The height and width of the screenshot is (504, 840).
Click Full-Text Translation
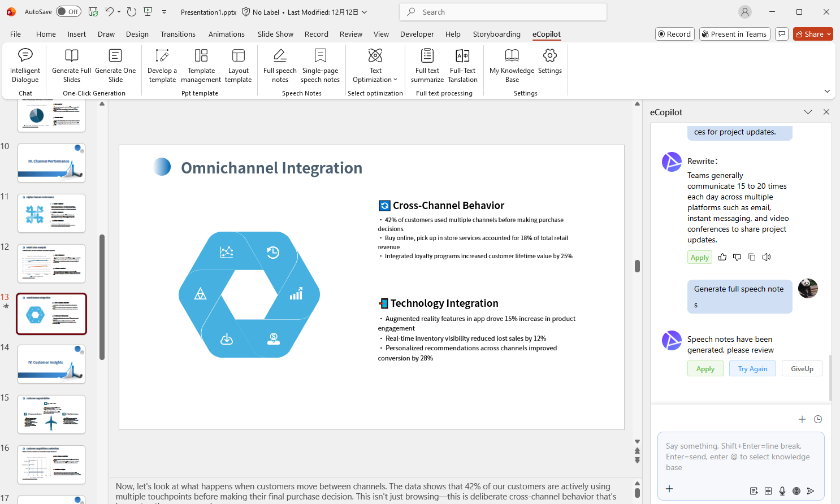(462, 64)
